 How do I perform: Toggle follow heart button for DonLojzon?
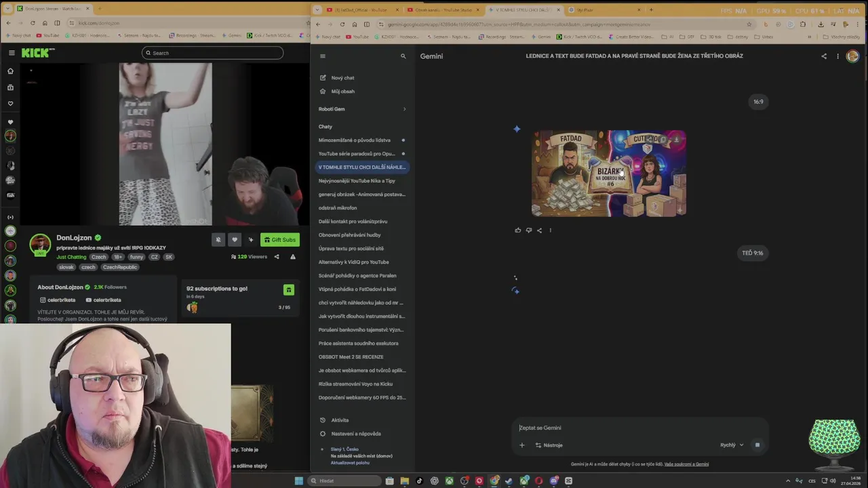[235, 239]
